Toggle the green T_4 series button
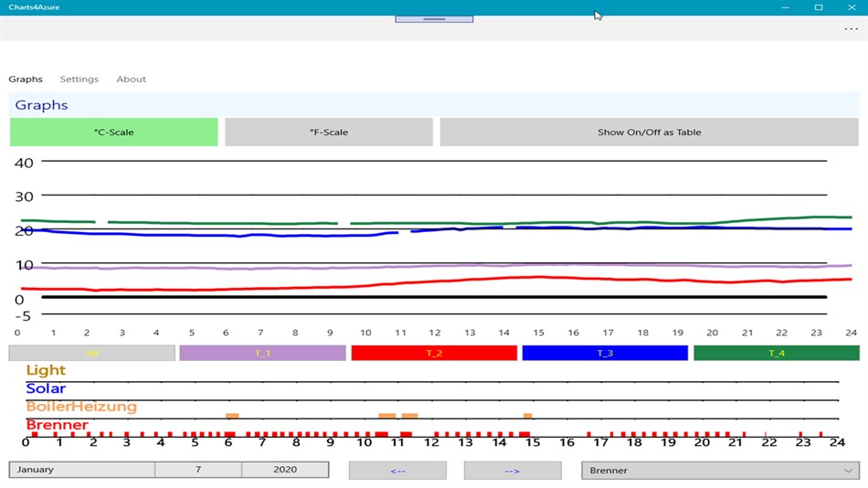 pyautogui.click(x=777, y=353)
